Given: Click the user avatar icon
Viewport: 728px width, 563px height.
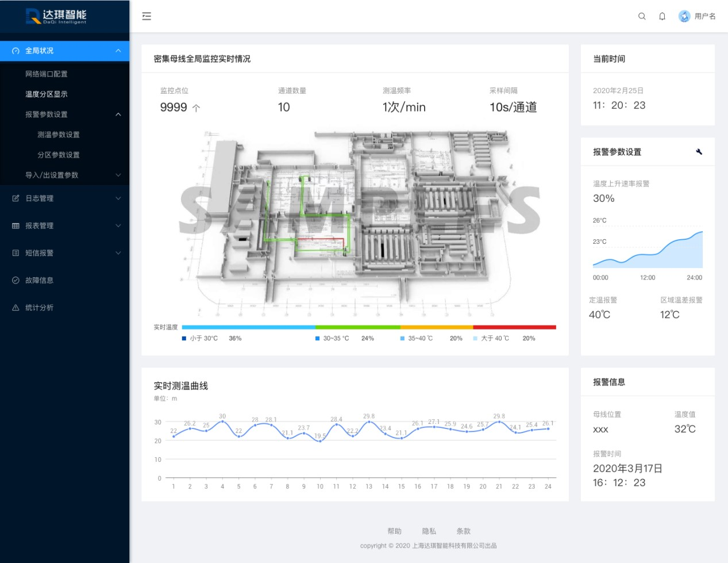Looking at the screenshot, I should click(684, 16).
